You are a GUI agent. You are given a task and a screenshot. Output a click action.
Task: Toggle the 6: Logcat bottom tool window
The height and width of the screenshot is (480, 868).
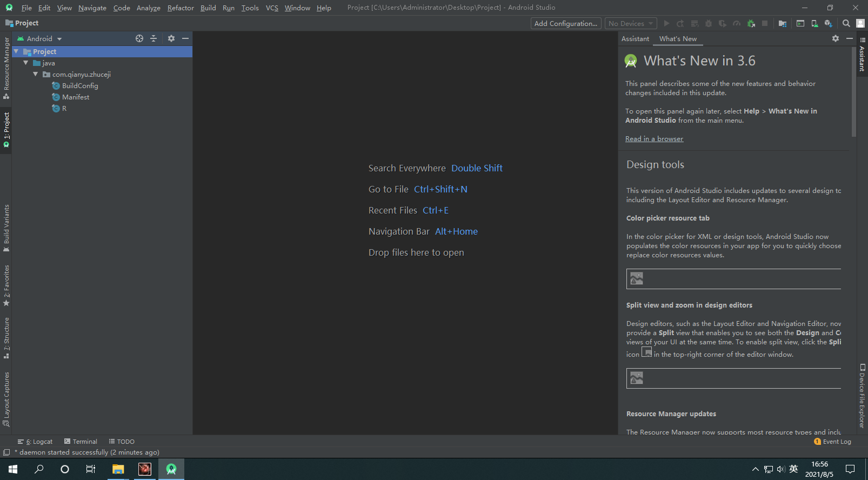pos(35,442)
